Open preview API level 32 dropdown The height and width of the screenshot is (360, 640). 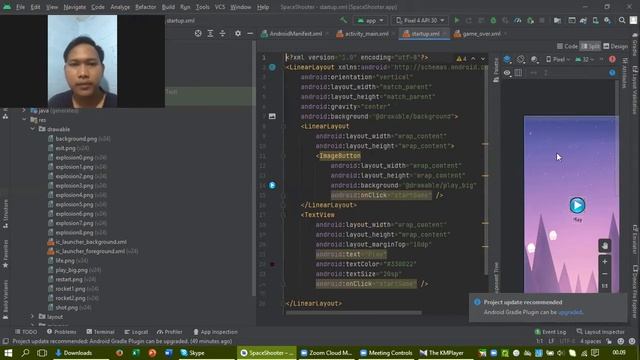[585, 60]
